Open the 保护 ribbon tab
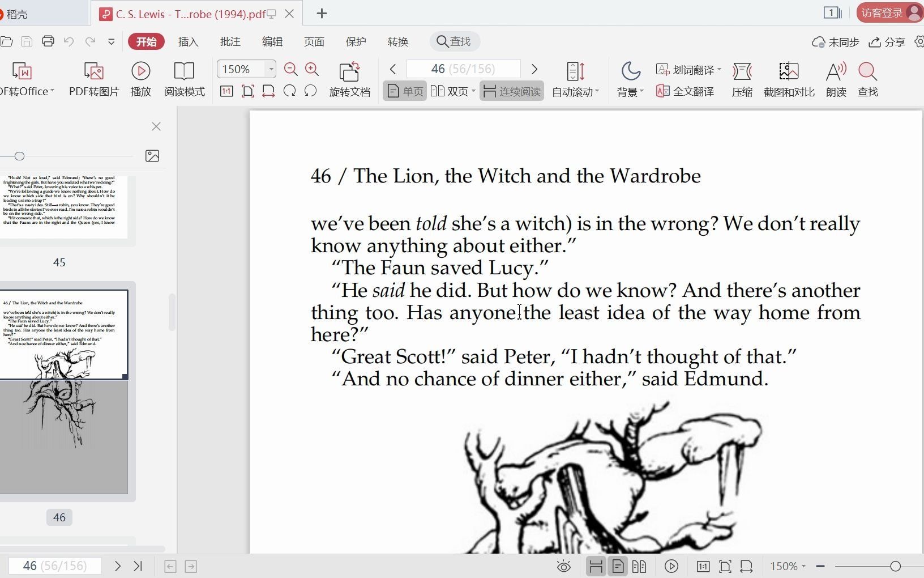The image size is (924, 578). coord(356,41)
